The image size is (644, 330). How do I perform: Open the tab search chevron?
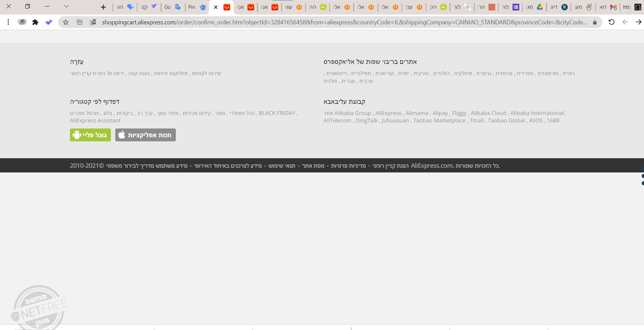tap(66, 6)
